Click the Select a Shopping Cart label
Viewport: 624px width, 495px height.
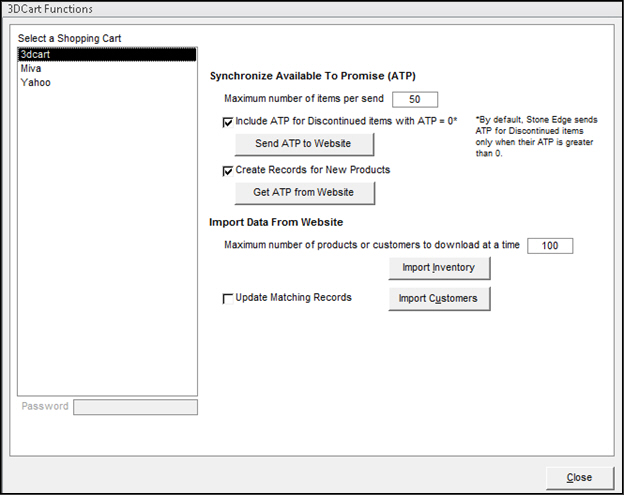point(69,39)
